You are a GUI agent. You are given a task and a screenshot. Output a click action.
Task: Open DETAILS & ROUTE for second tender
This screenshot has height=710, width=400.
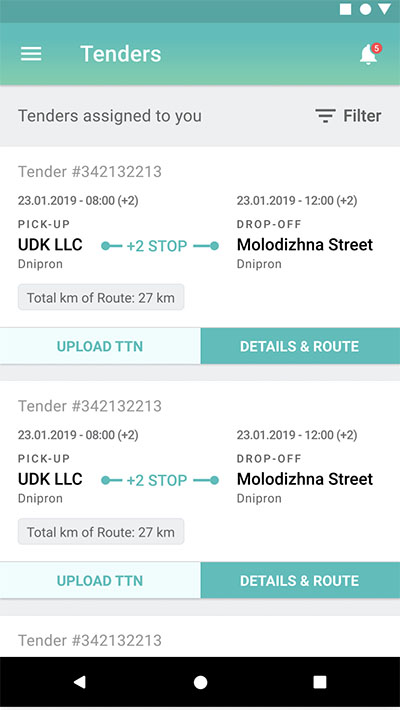pyautogui.click(x=300, y=581)
